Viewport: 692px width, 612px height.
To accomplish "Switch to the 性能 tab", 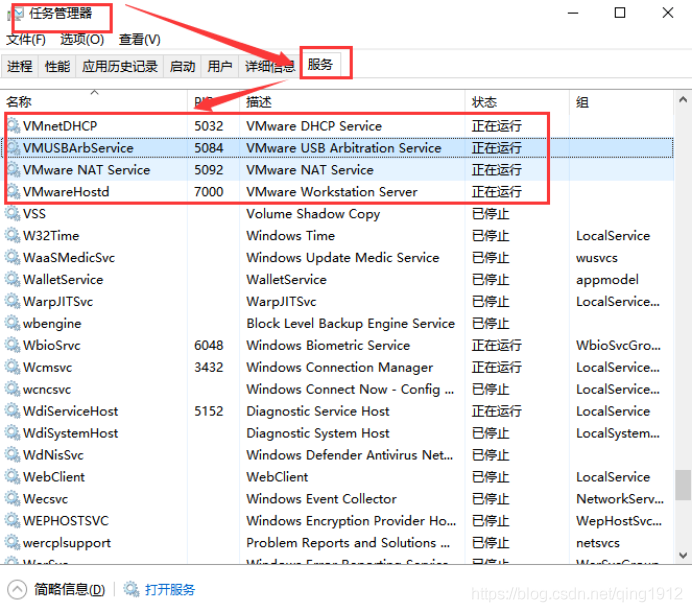I will [57, 66].
